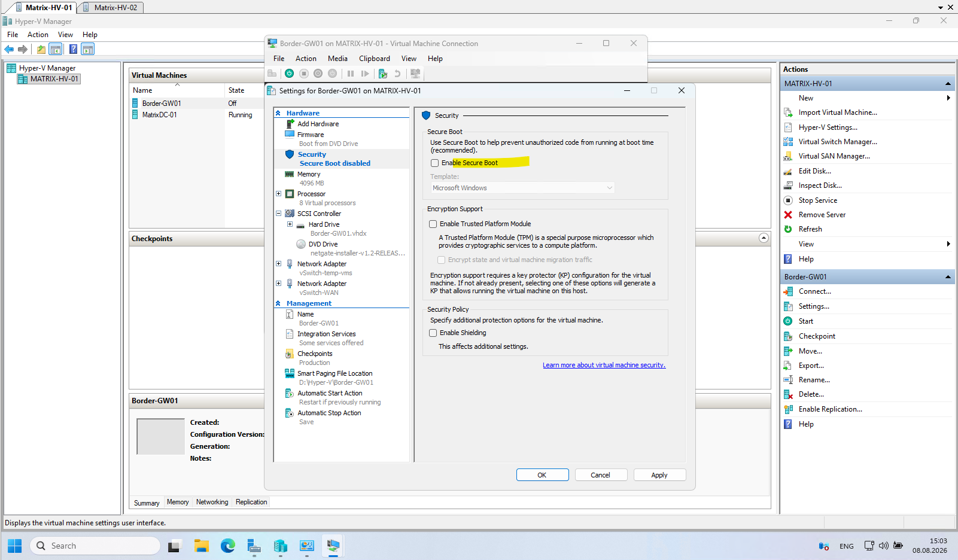Click Virtual Switch Manager icon
The height and width of the screenshot is (560, 958).
[x=788, y=142]
